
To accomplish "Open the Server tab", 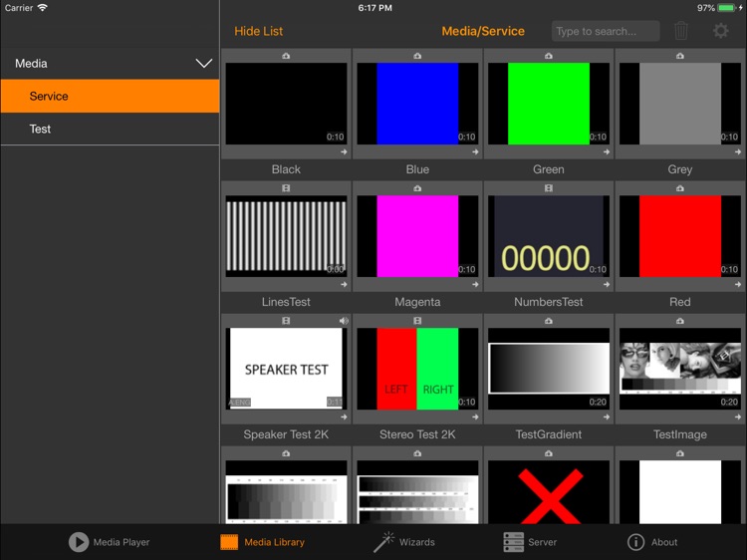I will [530, 542].
